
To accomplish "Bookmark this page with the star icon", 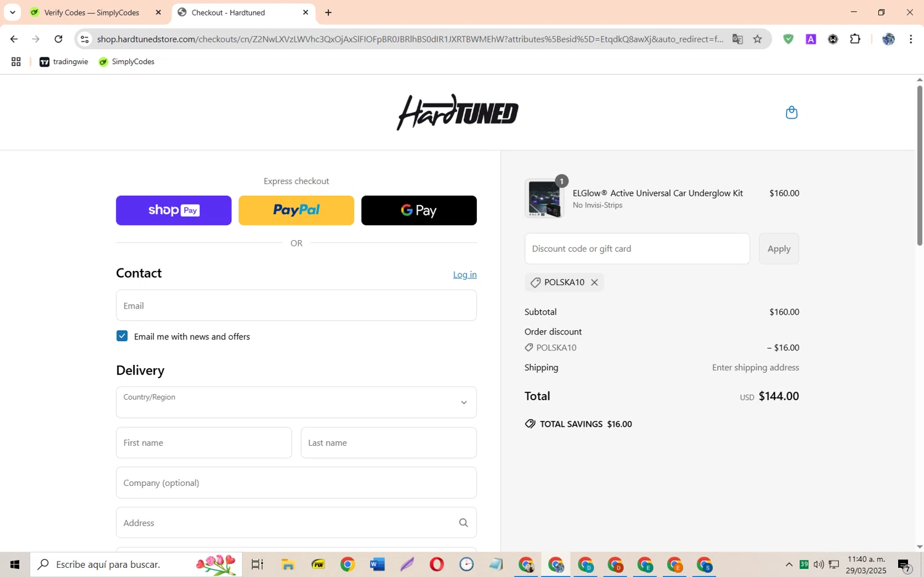I will pyautogui.click(x=758, y=39).
